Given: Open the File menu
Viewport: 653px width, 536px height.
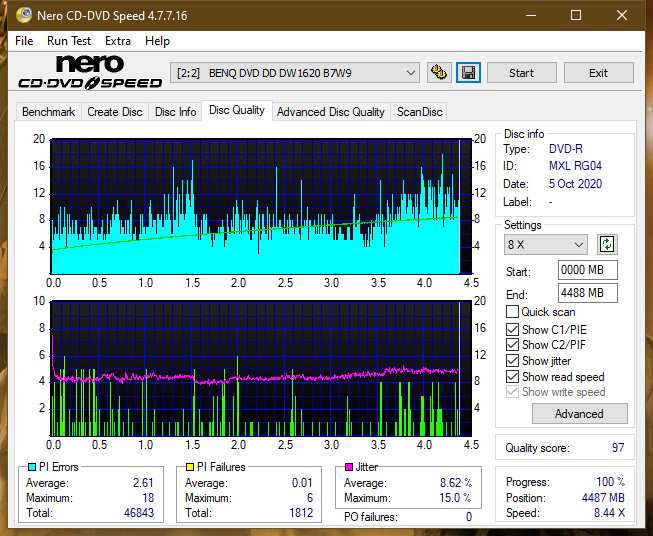Looking at the screenshot, I should (x=24, y=41).
